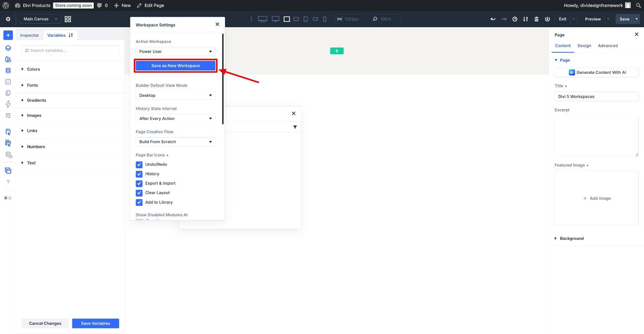
Task: Click the power icon in page bar
Action: pyautogui.click(x=547, y=19)
